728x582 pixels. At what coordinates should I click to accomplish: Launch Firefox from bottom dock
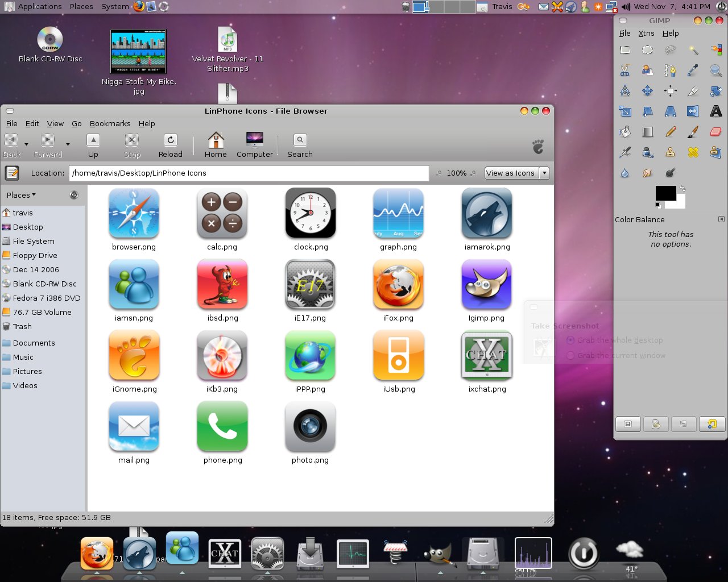97,553
